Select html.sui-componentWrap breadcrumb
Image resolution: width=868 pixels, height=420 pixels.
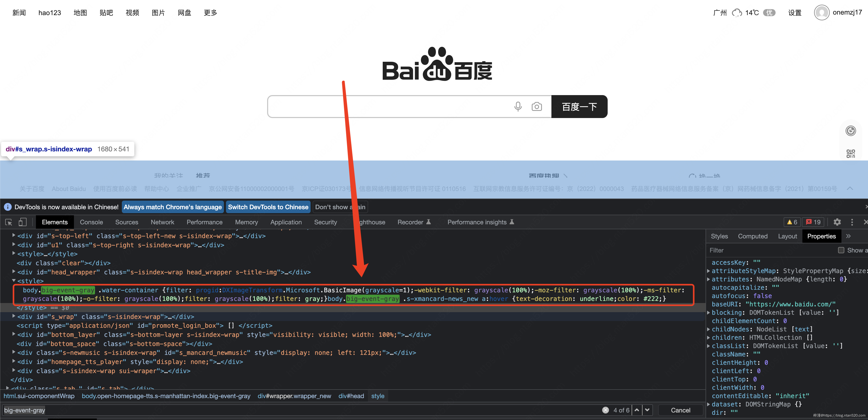[x=39, y=396]
